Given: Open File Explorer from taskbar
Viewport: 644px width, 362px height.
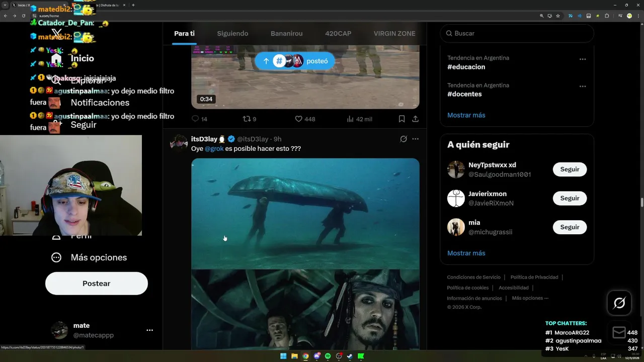Looking at the screenshot, I should pyautogui.click(x=294, y=356).
